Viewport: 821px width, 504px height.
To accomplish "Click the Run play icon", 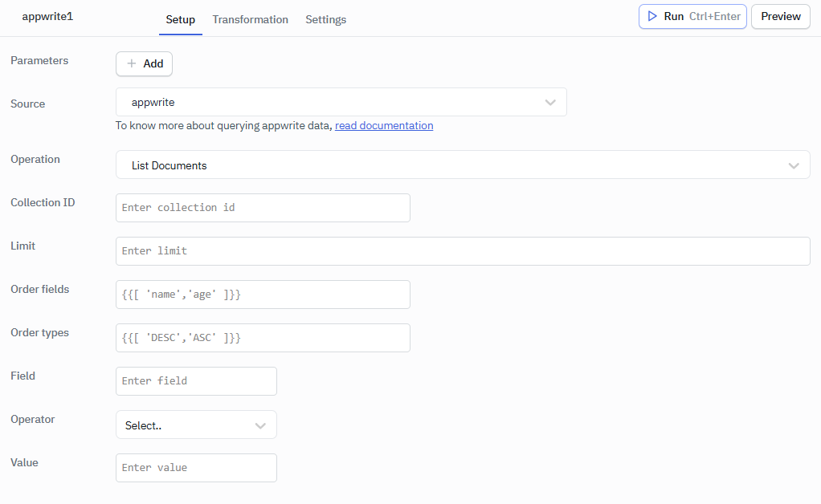I will coord(653,16).
